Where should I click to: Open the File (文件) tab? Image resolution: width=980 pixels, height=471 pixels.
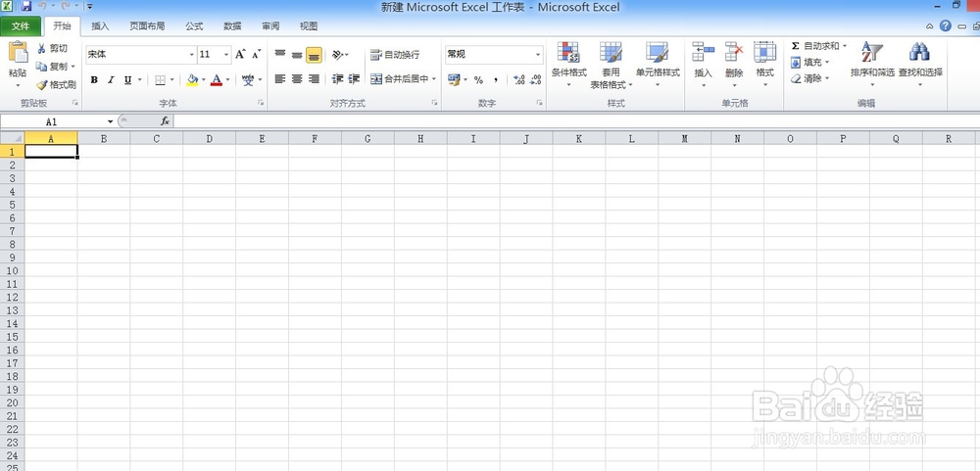[21, 26]
